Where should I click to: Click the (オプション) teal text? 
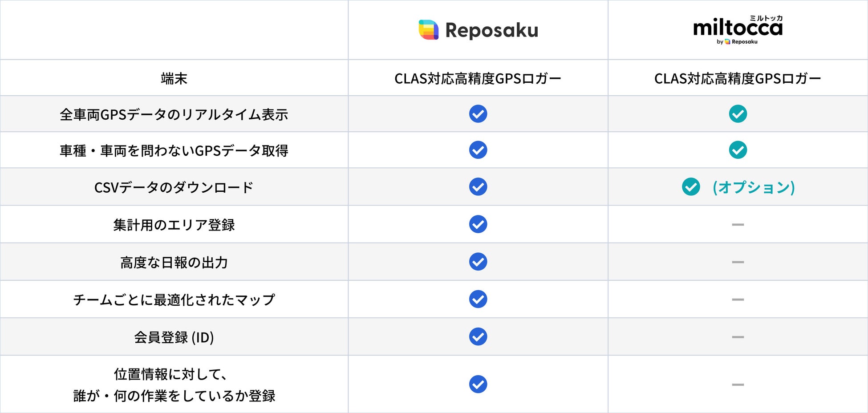(754, 187)
